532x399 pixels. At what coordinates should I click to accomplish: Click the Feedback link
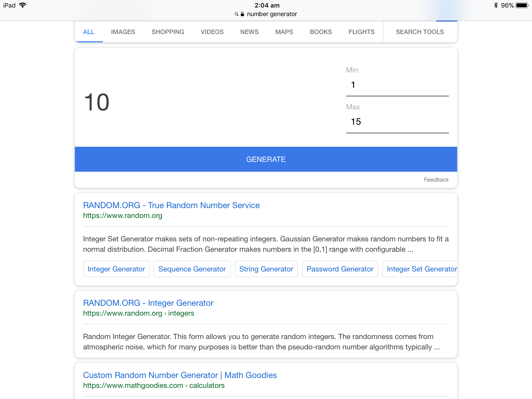(x=436, y=180)
